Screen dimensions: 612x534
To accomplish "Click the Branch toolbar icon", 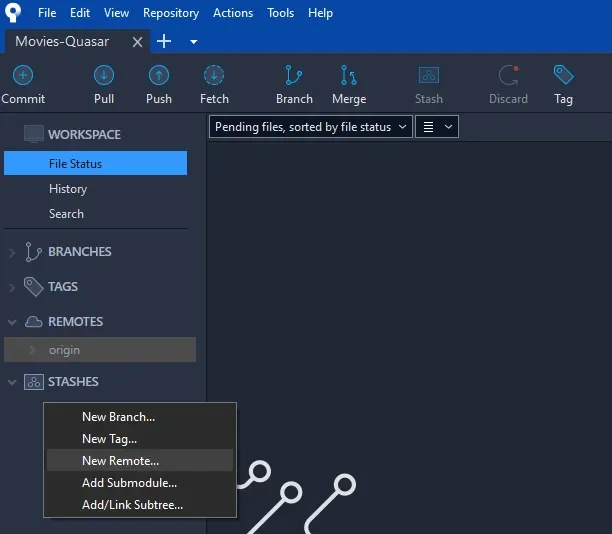I will click(294, 75).
